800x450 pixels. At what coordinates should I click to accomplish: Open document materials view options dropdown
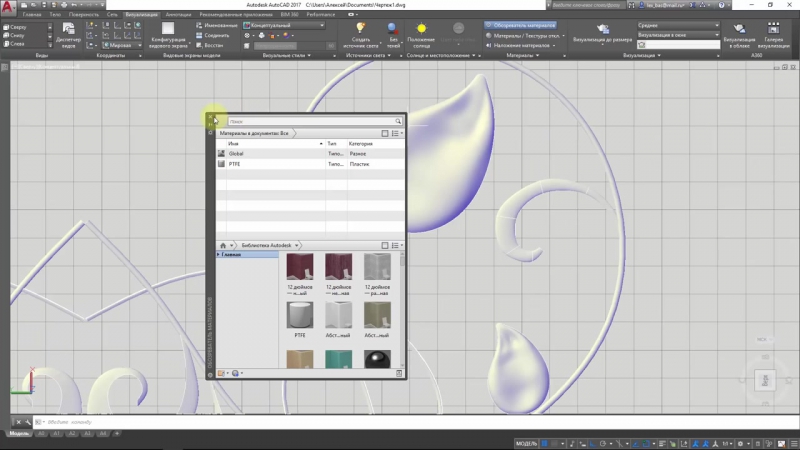click(x=397, y=133)
